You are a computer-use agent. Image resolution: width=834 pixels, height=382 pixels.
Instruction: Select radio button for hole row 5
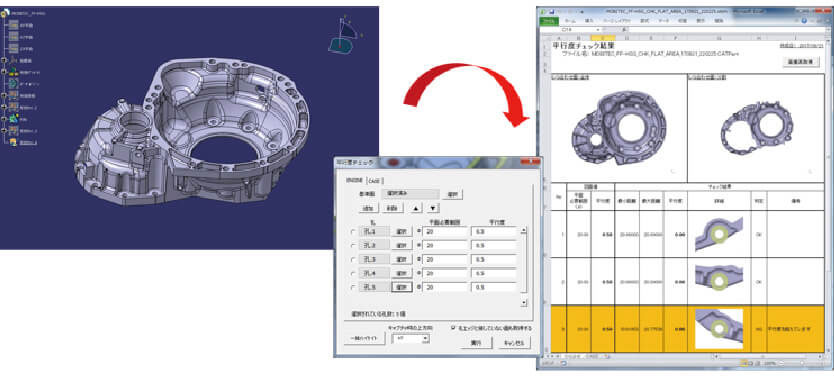[353, 287]
